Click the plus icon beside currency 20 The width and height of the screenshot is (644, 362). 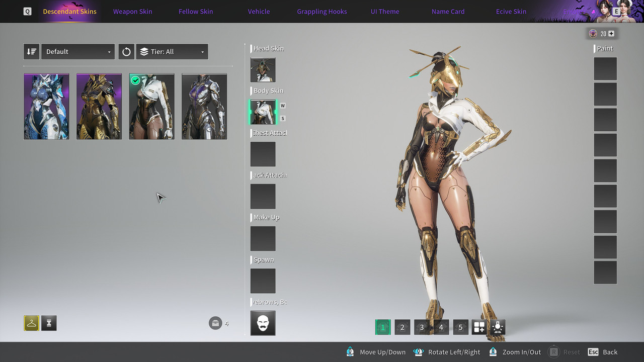(611, 34)
